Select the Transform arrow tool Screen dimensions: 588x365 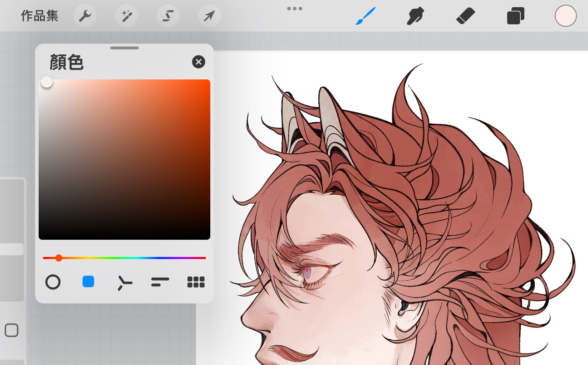(x=210, y=16)
